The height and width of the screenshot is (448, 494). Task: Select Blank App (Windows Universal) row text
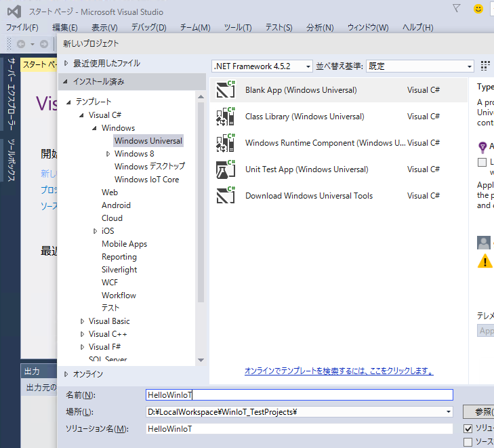301,90
